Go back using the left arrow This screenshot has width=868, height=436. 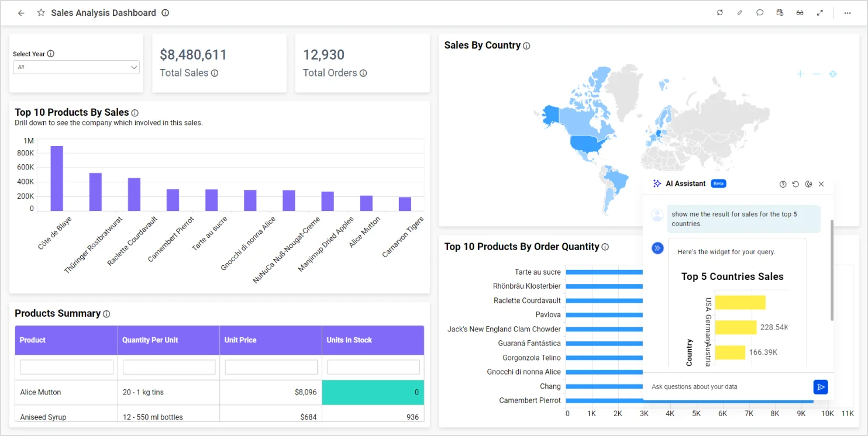click(21, 13)
